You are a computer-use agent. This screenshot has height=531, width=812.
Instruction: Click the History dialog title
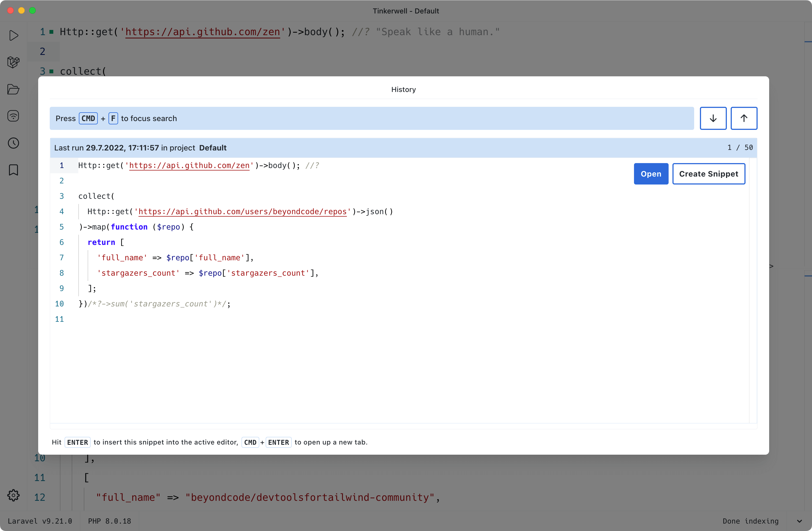coord(403,89)
